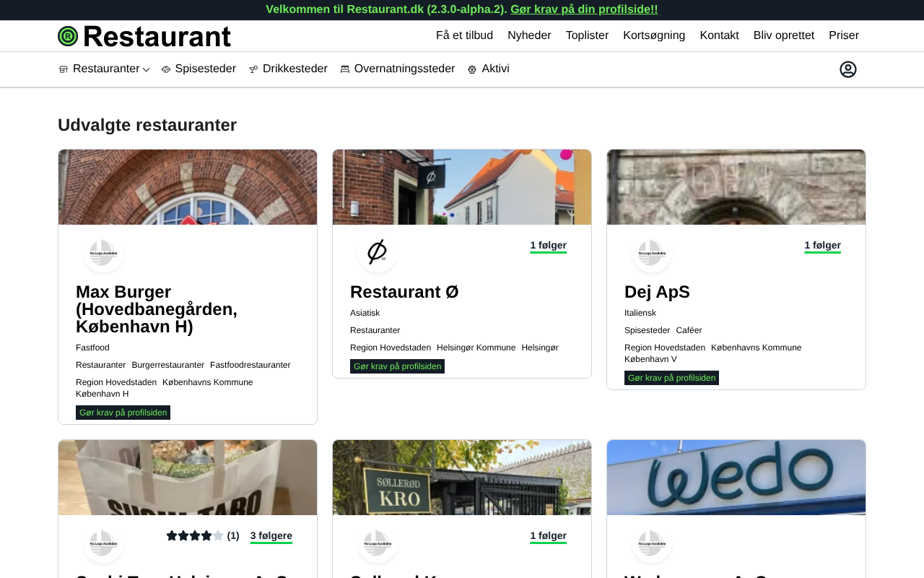The width and height of the screenshot is (924, 578).
Task: Go to Overnatningssteder section
Action: [x=398, y=69]
